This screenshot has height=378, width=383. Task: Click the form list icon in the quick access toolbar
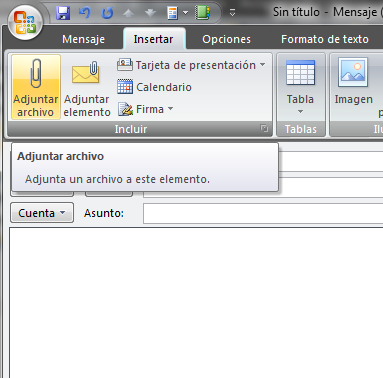point(172,13)
